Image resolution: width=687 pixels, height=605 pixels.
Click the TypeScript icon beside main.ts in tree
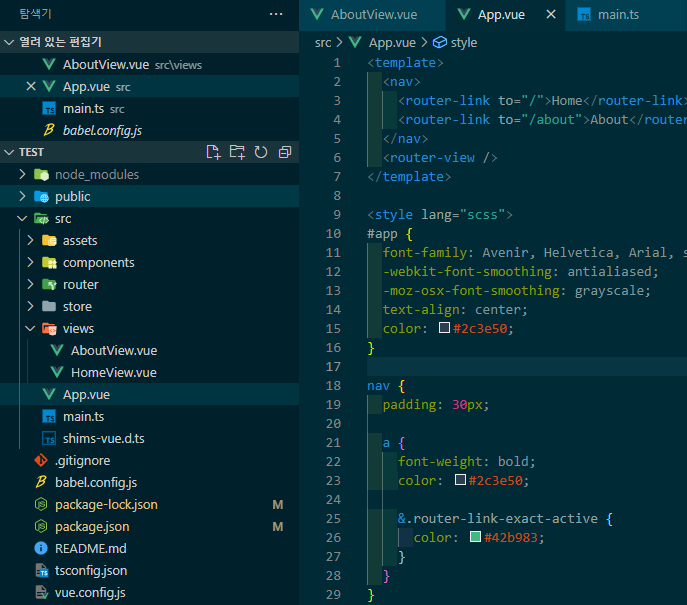49,417
